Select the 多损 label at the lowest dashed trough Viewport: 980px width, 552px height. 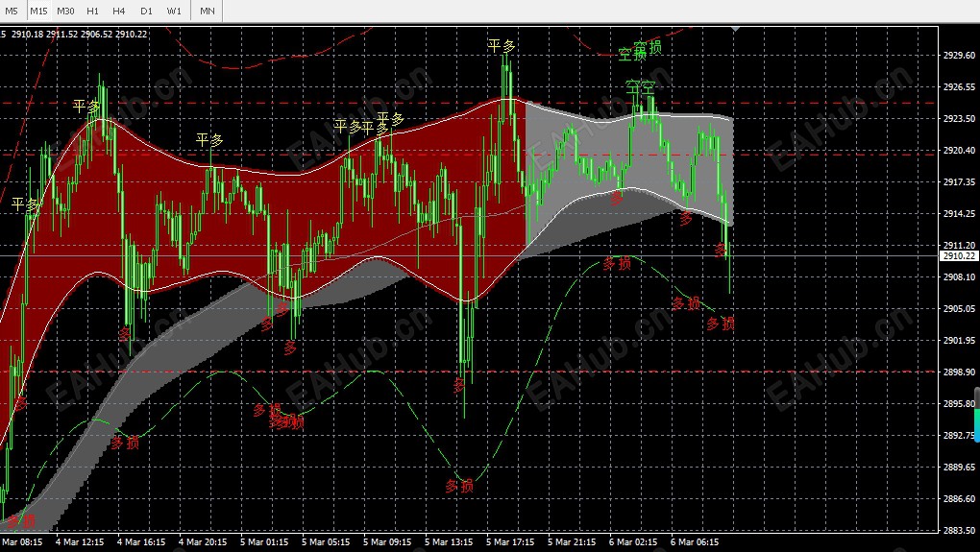[x=459, y=486]
